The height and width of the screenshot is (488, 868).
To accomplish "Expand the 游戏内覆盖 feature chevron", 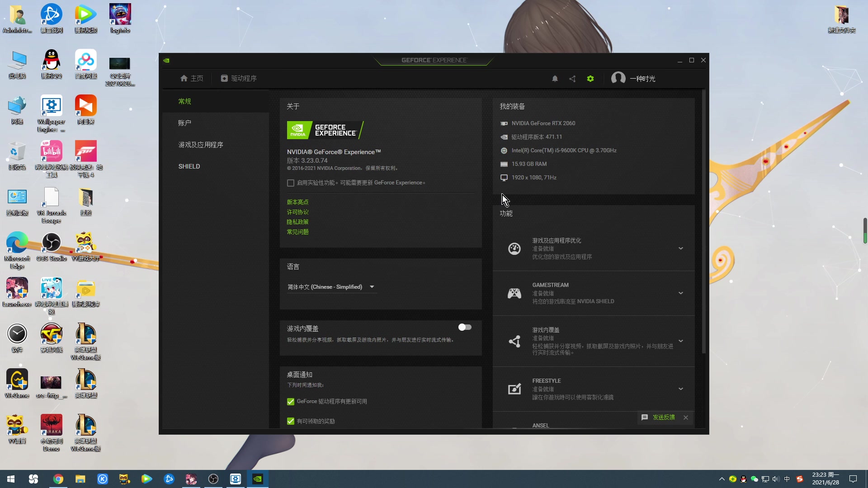I will pos(681,341).
